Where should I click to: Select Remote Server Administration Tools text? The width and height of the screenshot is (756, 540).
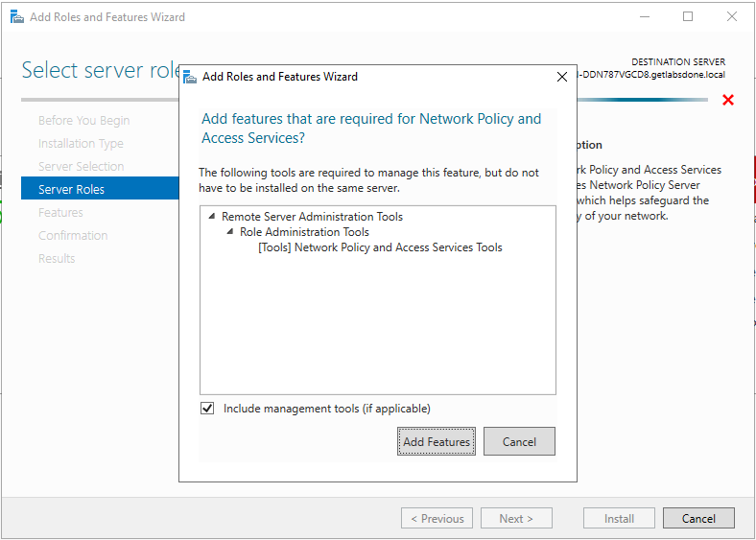point(312,217)
